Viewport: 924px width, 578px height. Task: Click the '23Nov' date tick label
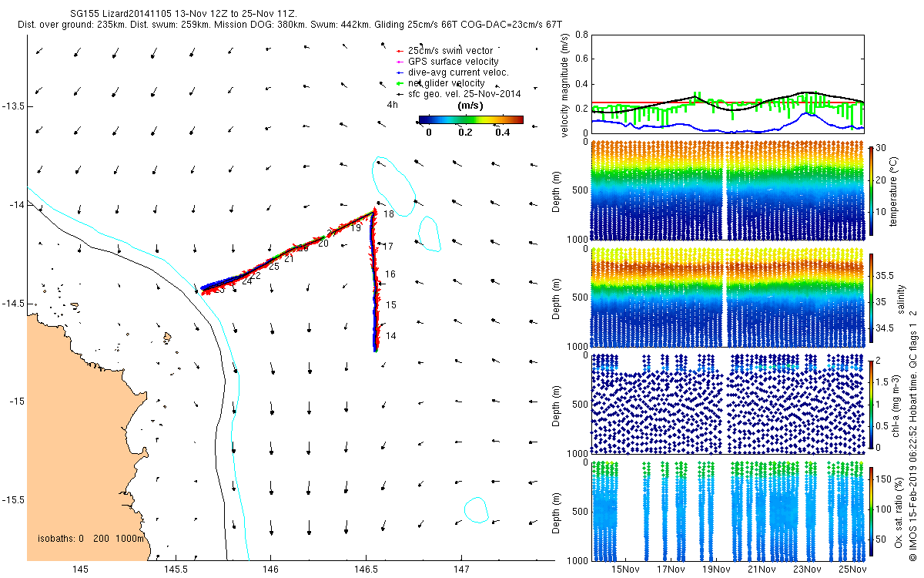click(807, 570)
